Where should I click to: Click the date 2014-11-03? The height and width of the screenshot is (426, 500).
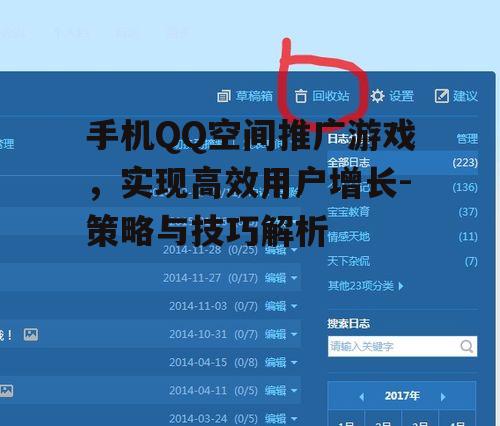tap(198, 306)
